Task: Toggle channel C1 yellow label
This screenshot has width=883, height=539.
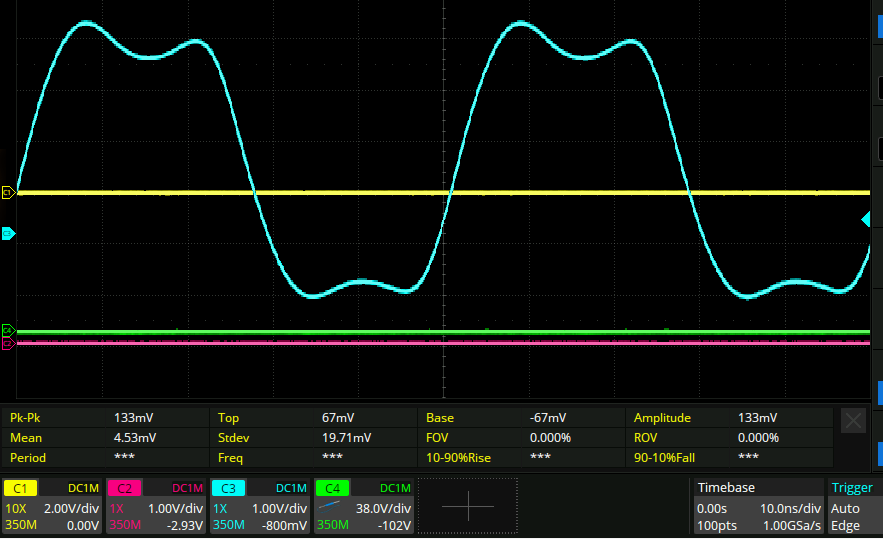Action: (19, 488)
